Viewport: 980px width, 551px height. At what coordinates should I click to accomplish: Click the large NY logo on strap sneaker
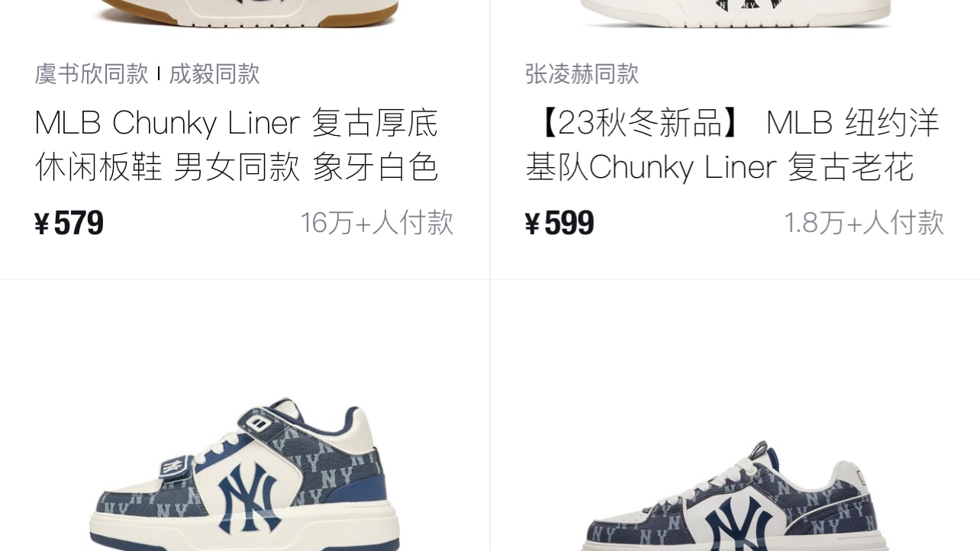coord(249,495)
